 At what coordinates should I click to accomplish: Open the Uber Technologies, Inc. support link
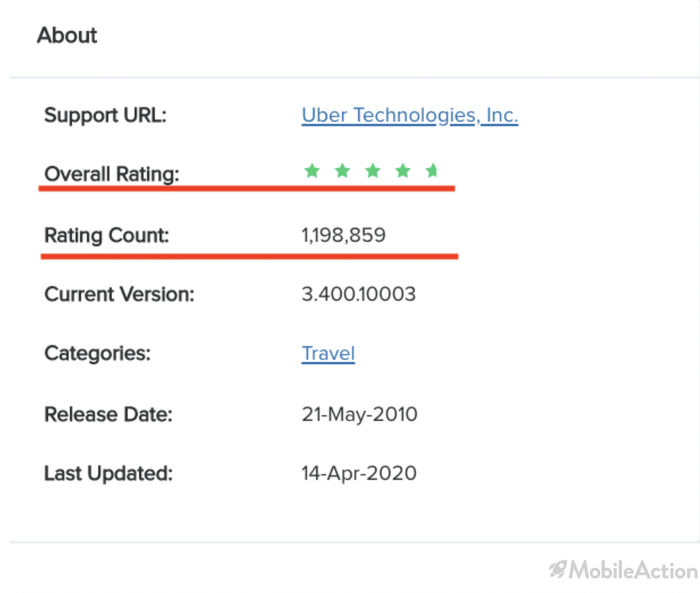coord(410,115)
